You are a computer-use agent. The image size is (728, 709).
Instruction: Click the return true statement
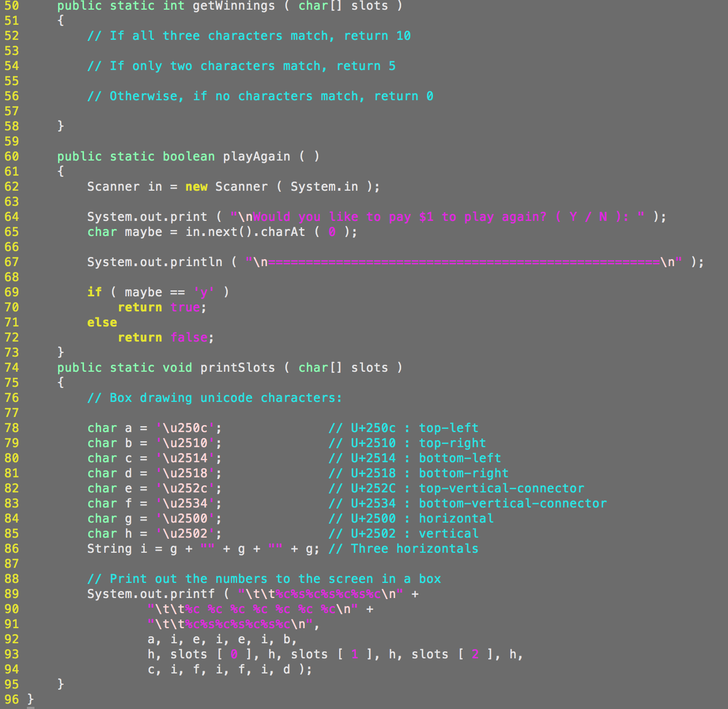162,307
